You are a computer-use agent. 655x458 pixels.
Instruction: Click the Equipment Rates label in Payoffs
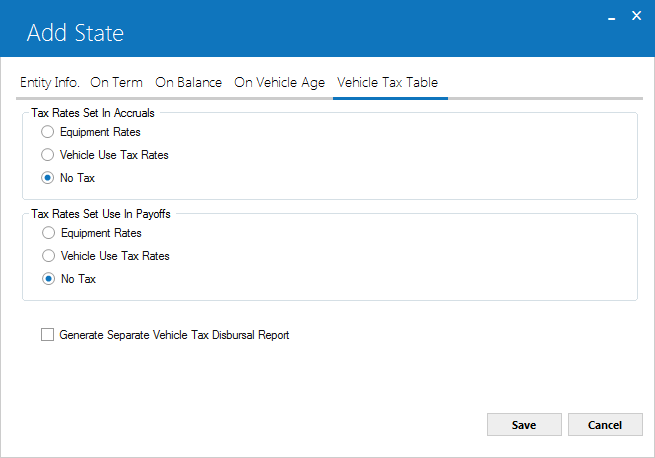pos(101,233)
